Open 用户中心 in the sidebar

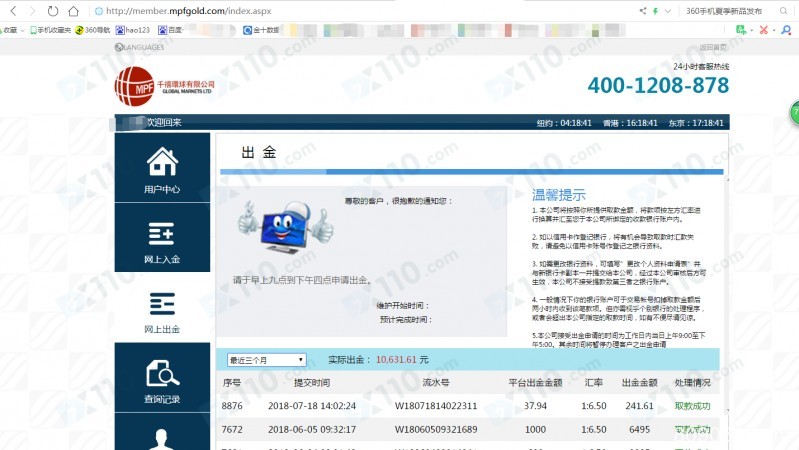coord(162,168)
